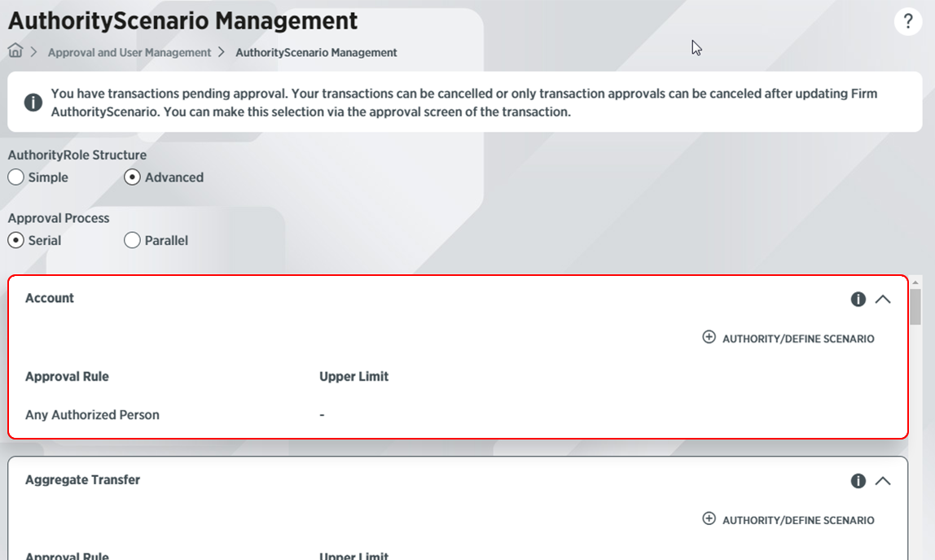Define scenario for Aggregate Transfer via text link
The width and height of the screenshot is (935, 560).
point(798,520)
